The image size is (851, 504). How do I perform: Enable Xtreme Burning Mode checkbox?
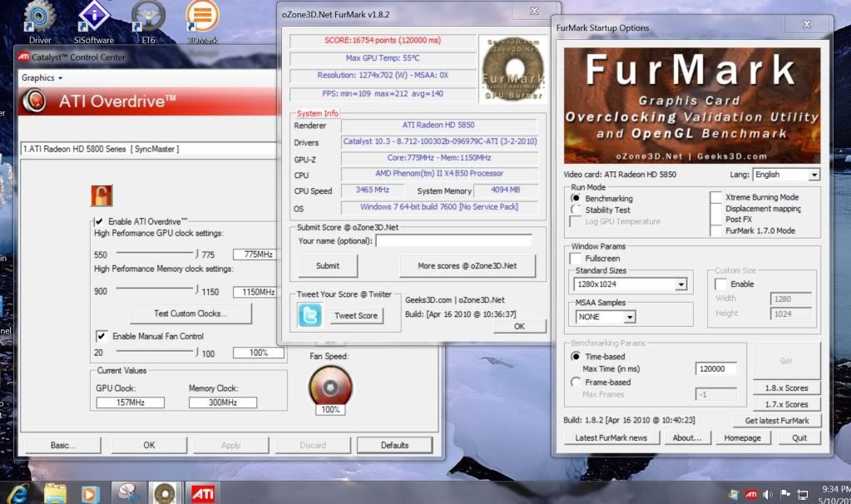pyautogui.click(x=716, y=197)
